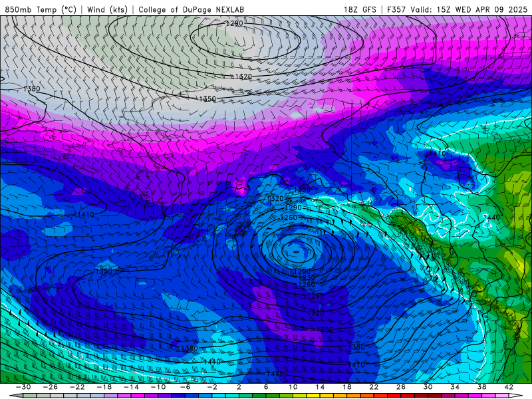Click the "1230" height contour label
The height and width of the screenshot is (399, 532).
306,278
